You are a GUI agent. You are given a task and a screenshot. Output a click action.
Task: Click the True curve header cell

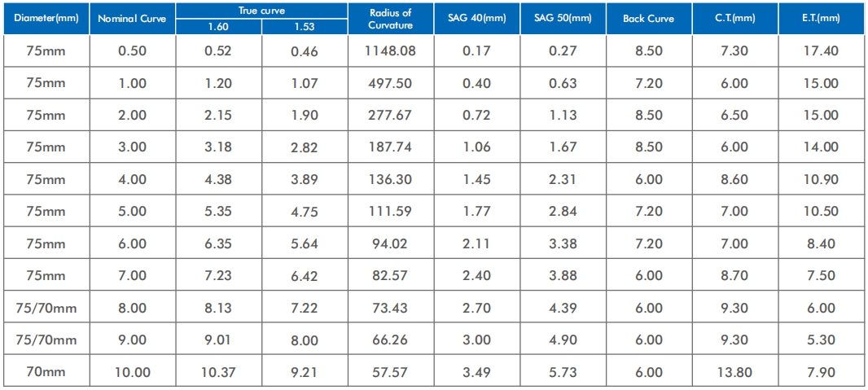261,11
